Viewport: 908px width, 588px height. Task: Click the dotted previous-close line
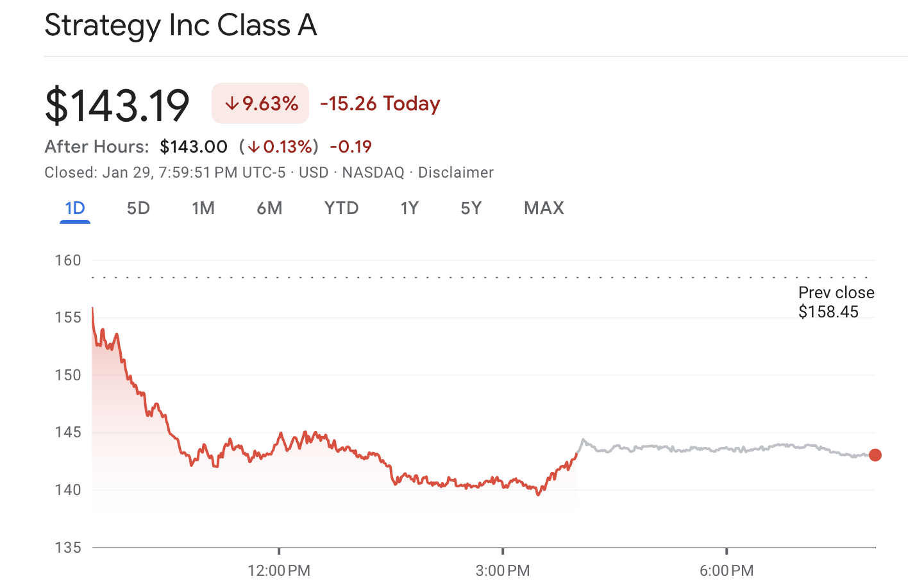coord(449,276)
